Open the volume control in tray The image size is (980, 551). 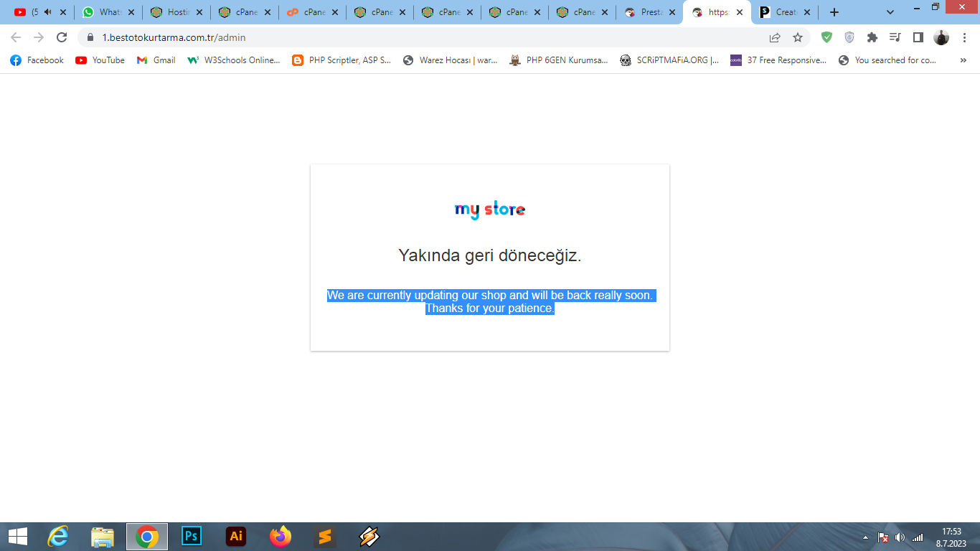[x=900, y=537]
